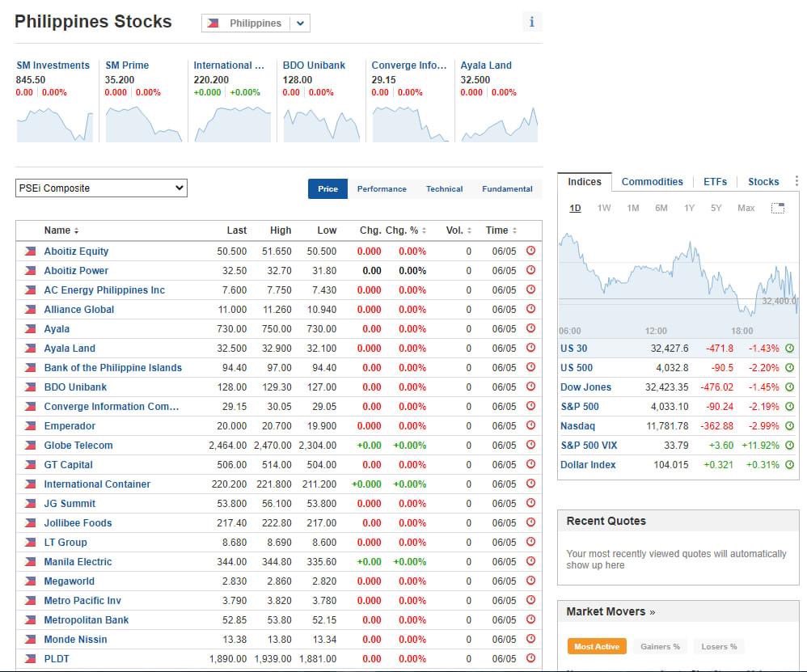Open the Bank of the Philippine Islands link
Viewport: 807px width, 672px height.
[112, 367]
